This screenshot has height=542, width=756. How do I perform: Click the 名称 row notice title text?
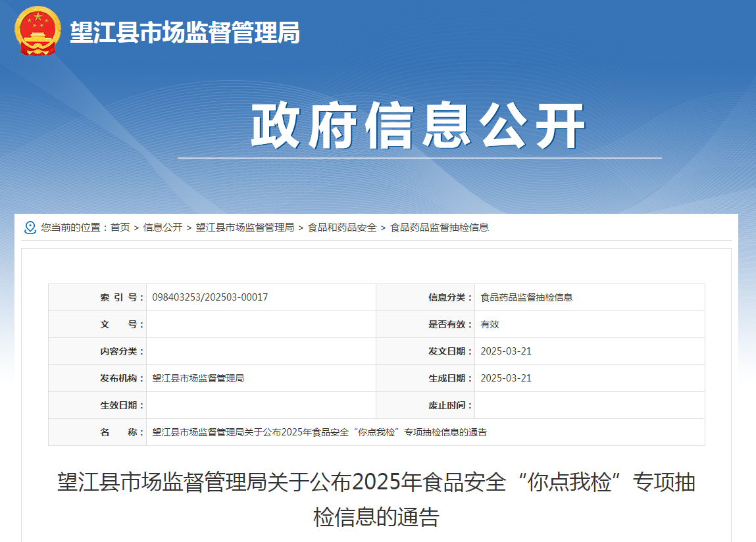[x=319, y=433]
